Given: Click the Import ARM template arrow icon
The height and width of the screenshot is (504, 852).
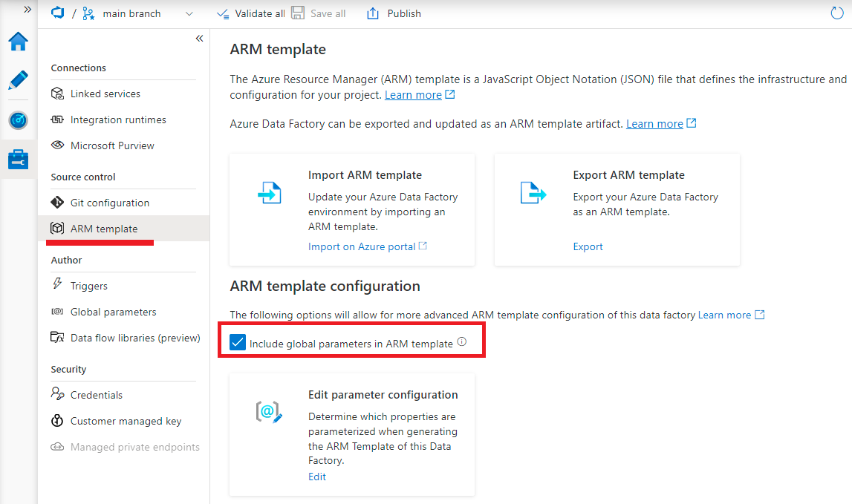Looking at the screenshot, I should click(x=270, y=192).
